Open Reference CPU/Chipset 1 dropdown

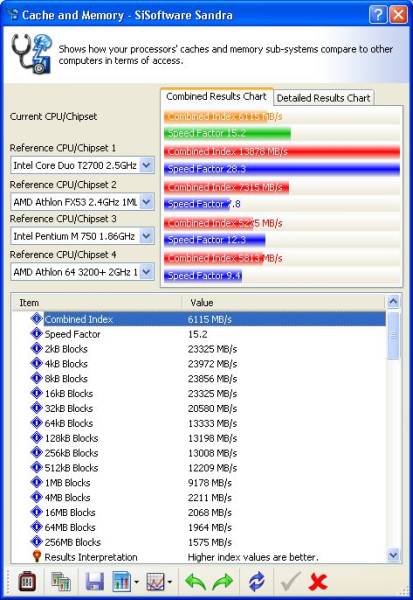point(147,165)
